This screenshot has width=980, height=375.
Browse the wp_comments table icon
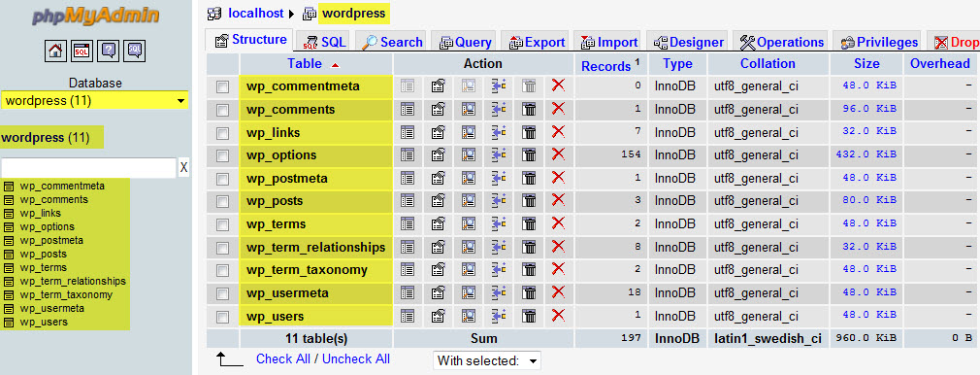(x=408, y=110)
